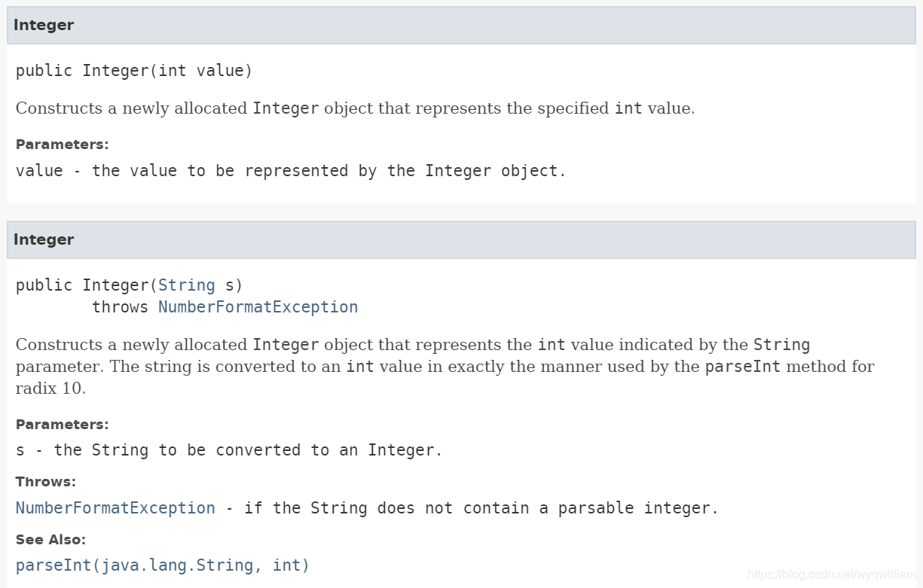Click the 'throws' keyword in second signature
Viewport: 923px width, 588px height.
pos(121,307)
